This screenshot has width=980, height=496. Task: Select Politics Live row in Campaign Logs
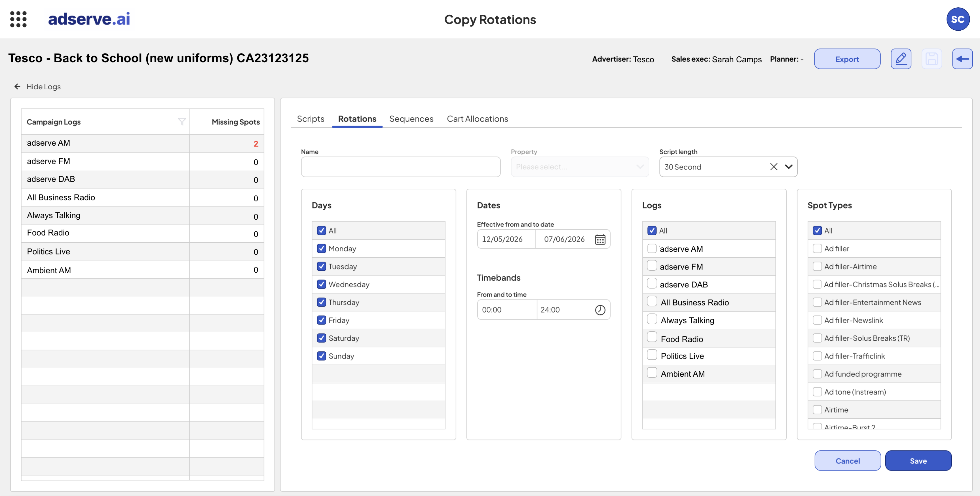[142, 251]
